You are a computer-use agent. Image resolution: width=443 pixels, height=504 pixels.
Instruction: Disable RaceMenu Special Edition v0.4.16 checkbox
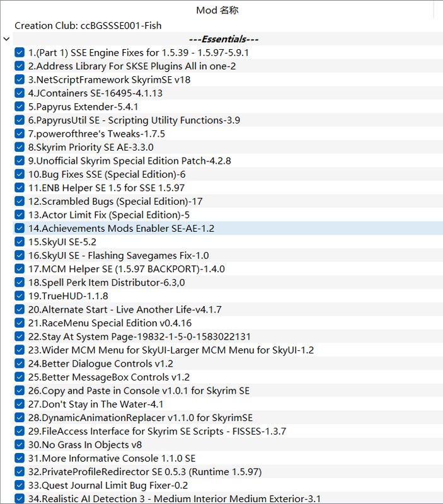pos(20,323)
